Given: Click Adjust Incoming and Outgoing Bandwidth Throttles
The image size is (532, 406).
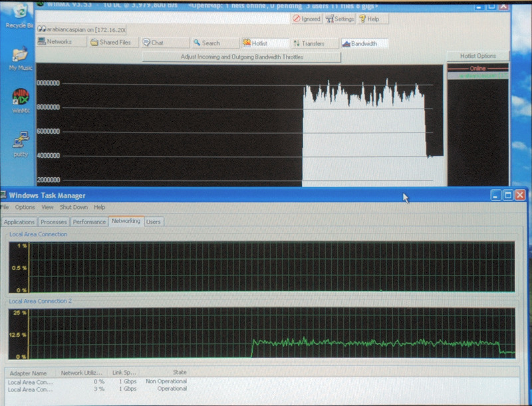Looking at the screenshot, I should click(241, 57).
